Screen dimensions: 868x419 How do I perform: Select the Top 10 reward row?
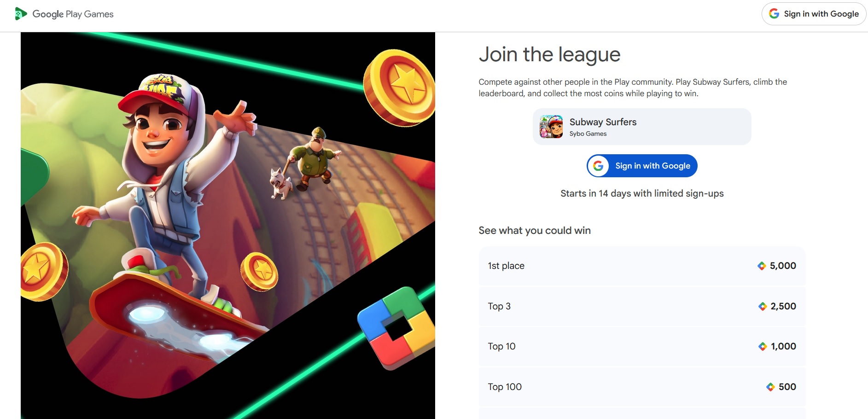point(642,346)
